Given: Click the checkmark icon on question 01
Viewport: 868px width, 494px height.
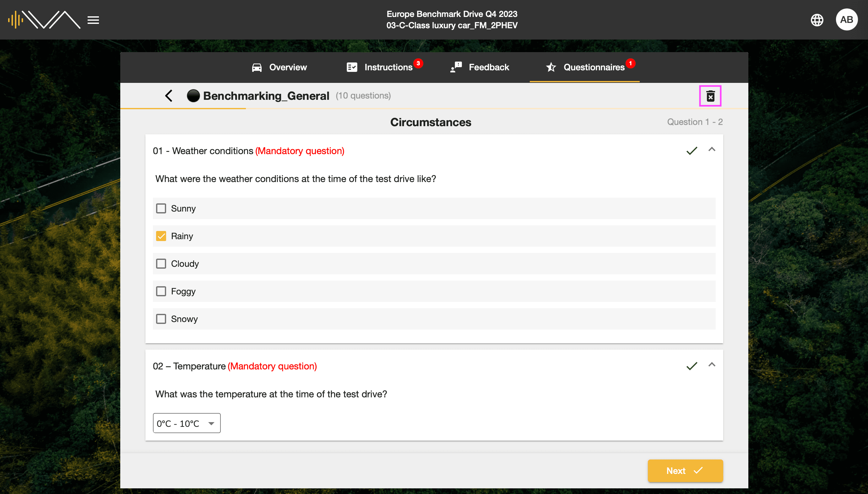Looking at the screenshot, I should point(690,151).
